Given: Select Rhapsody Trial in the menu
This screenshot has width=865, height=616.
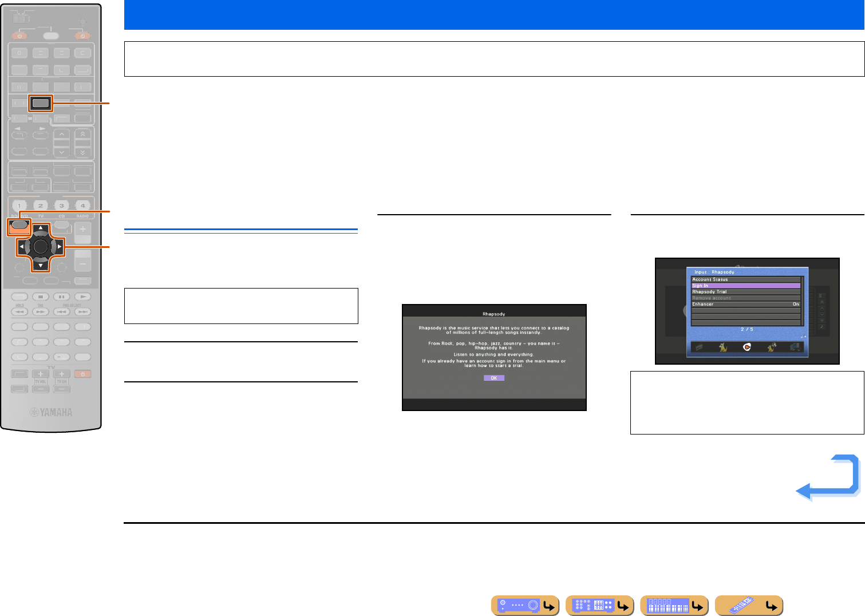Looking at the screenshot, I should pos(746,292).
